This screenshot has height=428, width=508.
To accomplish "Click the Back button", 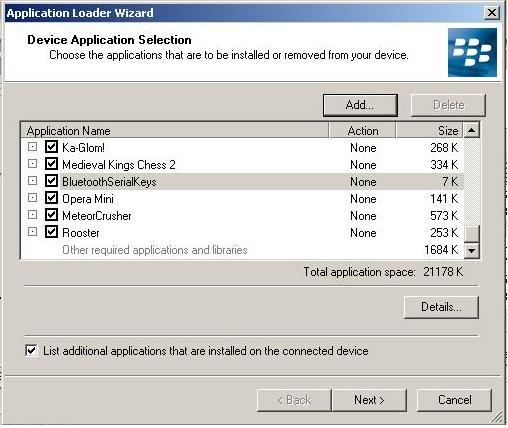I will (x=294, y=400).
